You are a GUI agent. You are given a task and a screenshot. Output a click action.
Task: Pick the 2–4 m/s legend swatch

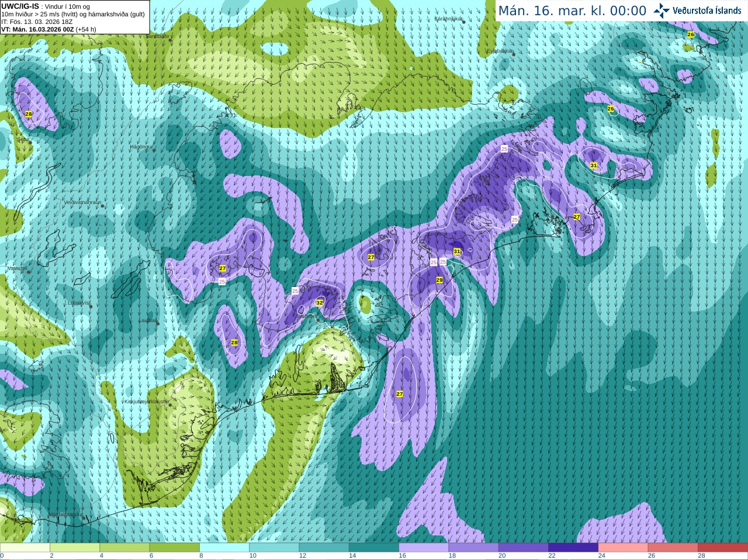pyautogui.click(x=75, y=548)
